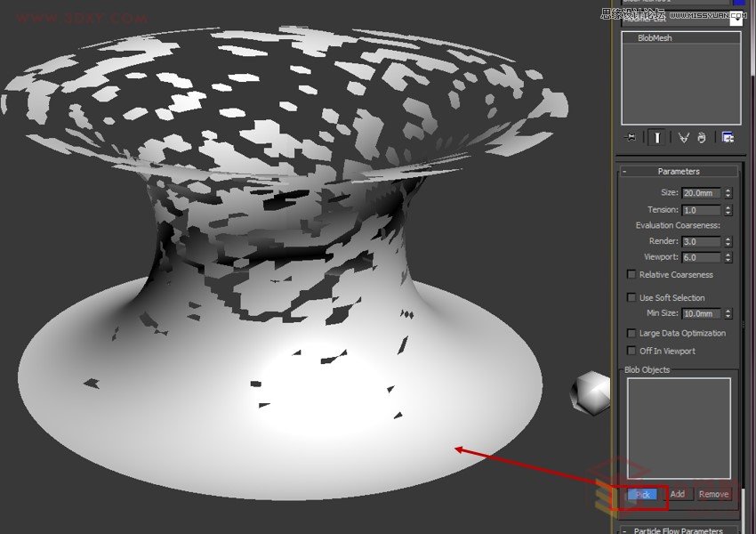This screenshot has height=534, width=756.
Task: Pin the modifier stack
Action: click(632, 136)
